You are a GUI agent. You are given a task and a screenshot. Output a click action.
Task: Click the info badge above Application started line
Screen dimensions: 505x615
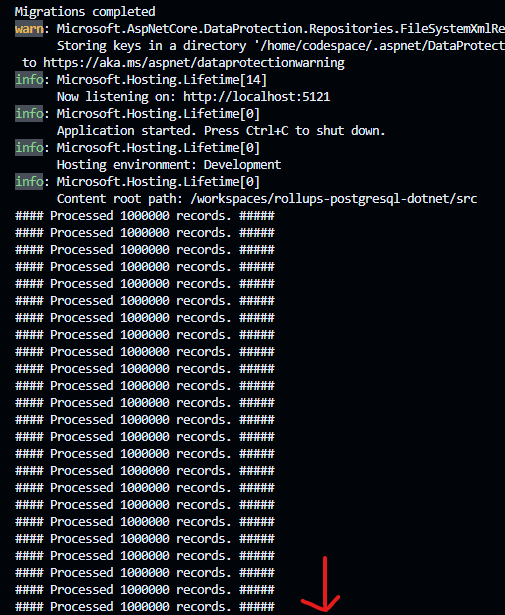[x=29, y=113]
